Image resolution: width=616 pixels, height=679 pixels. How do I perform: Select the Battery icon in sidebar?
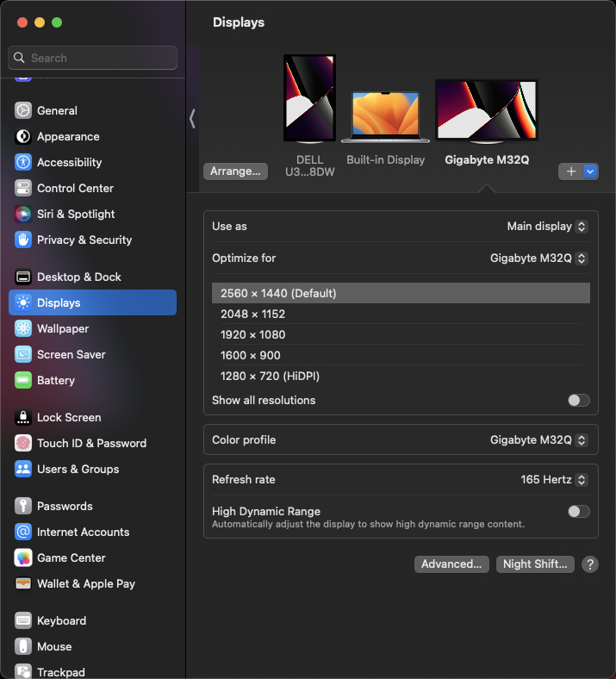click(x=23, y=380)
